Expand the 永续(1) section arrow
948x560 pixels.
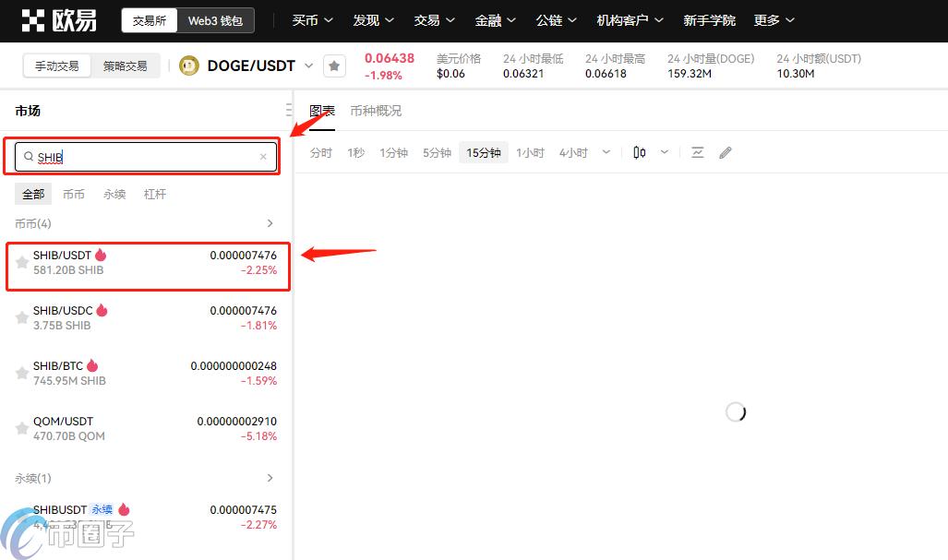[x=270, y=478]
